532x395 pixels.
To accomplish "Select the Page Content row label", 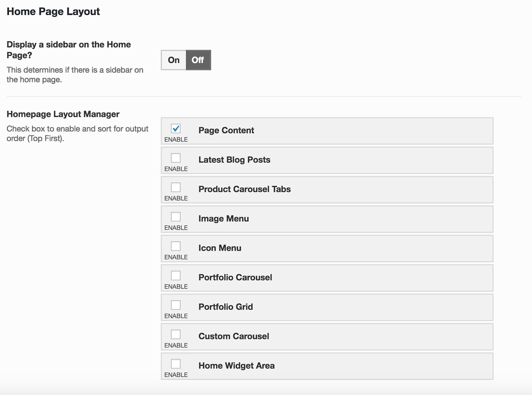I will (x=226, y=130).
